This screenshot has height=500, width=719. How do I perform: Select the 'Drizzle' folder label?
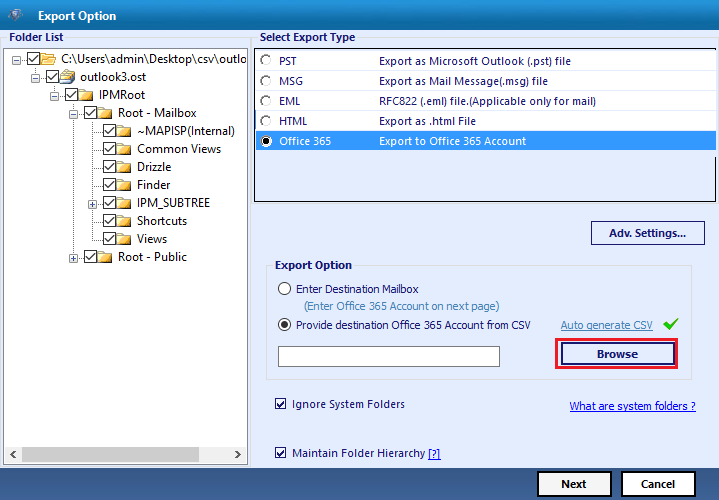click(x=154, y=167)
